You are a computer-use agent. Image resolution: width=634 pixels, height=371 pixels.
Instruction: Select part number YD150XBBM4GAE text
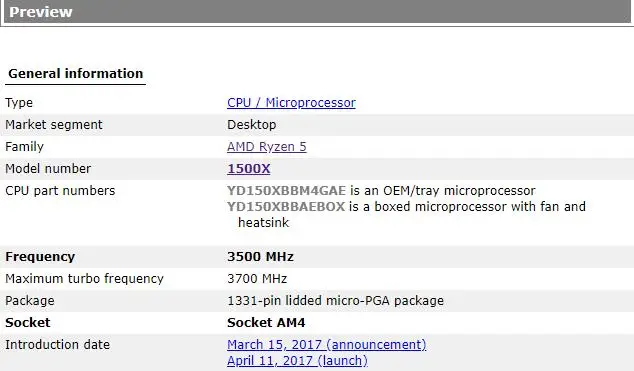click(286, 191)
